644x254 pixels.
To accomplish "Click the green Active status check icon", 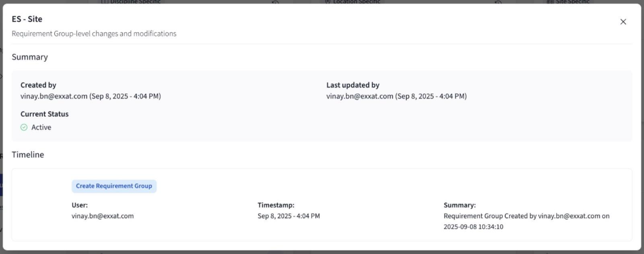I will [24, 127].
